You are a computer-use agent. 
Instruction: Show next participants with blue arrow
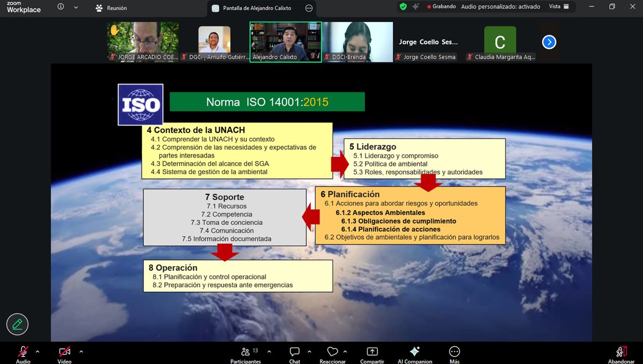pyautogui.click(x=549, y=42)
